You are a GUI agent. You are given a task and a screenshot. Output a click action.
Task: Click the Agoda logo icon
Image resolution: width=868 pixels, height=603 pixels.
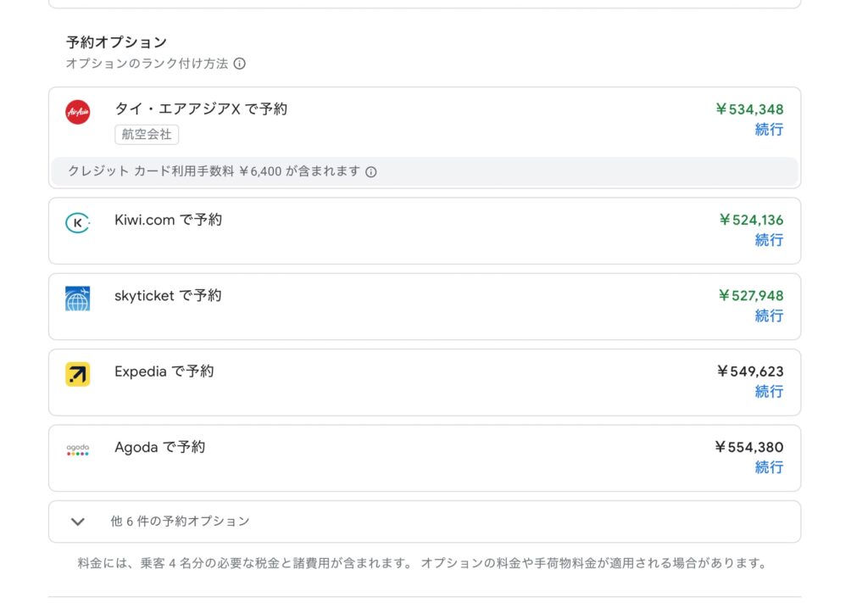coord(78,450)
